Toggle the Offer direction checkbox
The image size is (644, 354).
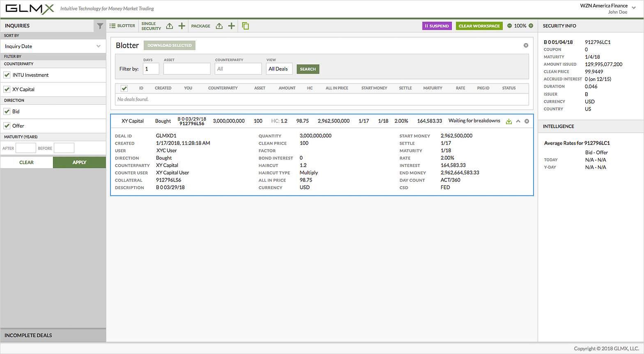(7, 126)
